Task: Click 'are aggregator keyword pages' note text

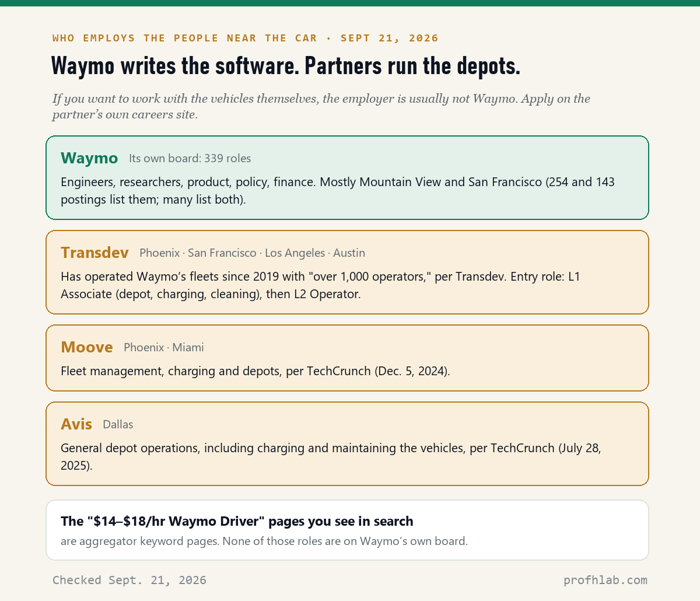Action: 264,541
